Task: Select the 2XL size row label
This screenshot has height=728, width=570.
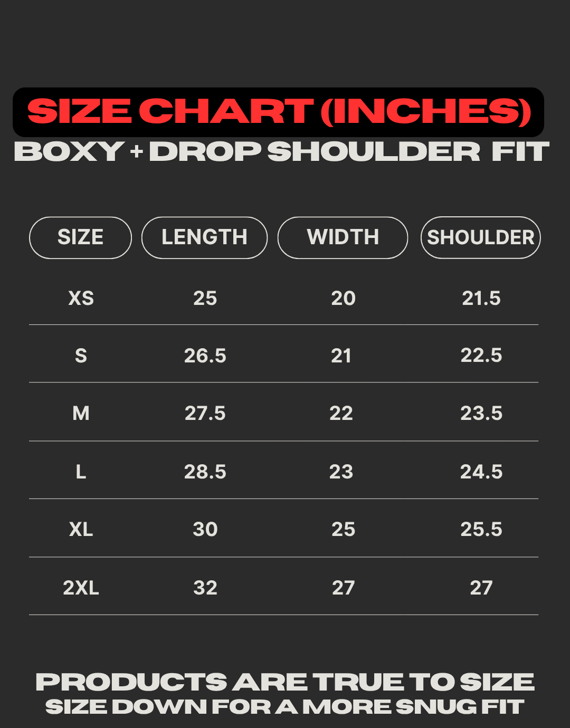Action: click(81, 588)
